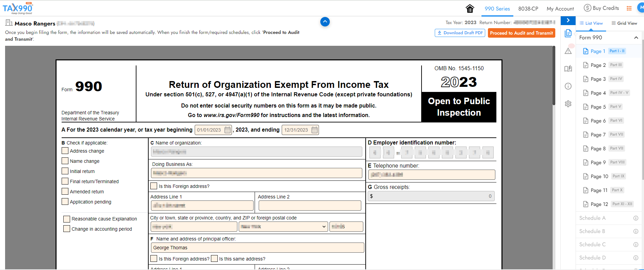Check Is this same address box

coord(214,258)
